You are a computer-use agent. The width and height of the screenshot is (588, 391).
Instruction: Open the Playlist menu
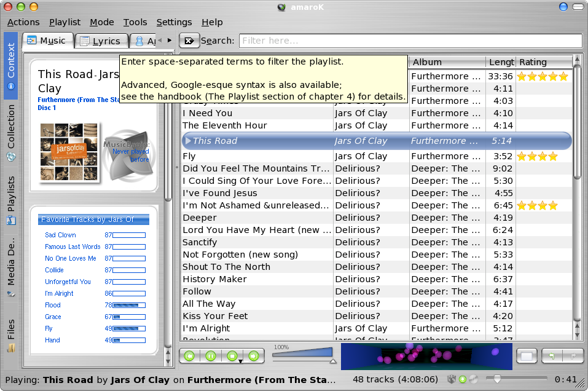coord(65,22)
